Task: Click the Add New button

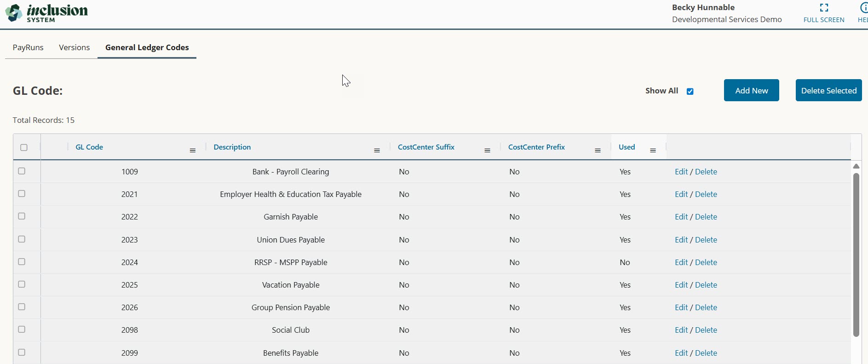Action: 752,90
